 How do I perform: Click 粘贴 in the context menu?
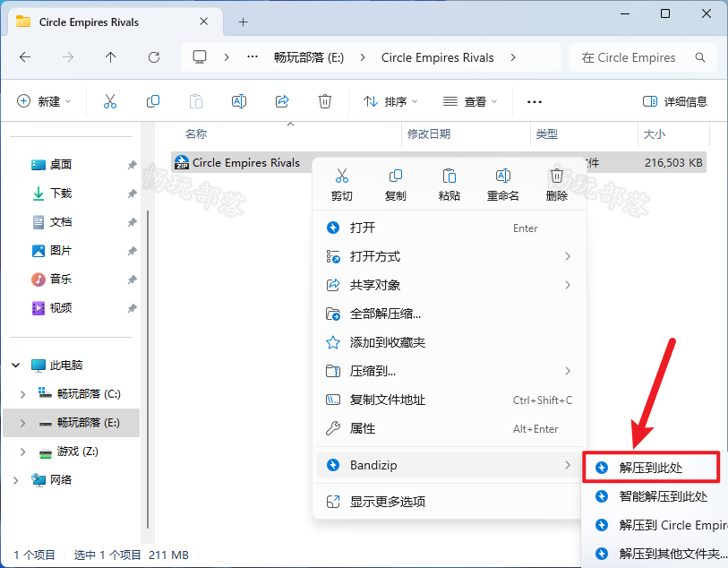[449, 185]
